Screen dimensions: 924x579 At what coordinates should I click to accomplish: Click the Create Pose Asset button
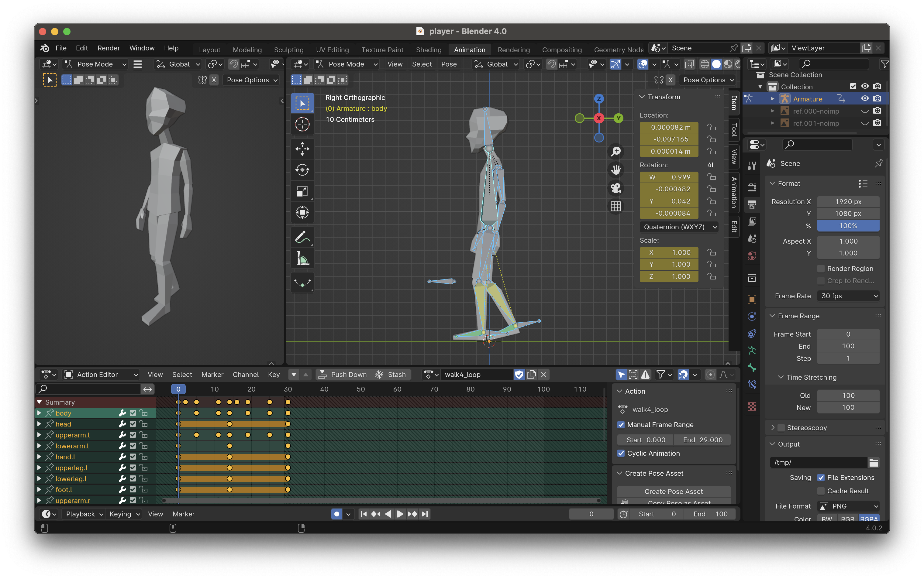pos(673,492)
